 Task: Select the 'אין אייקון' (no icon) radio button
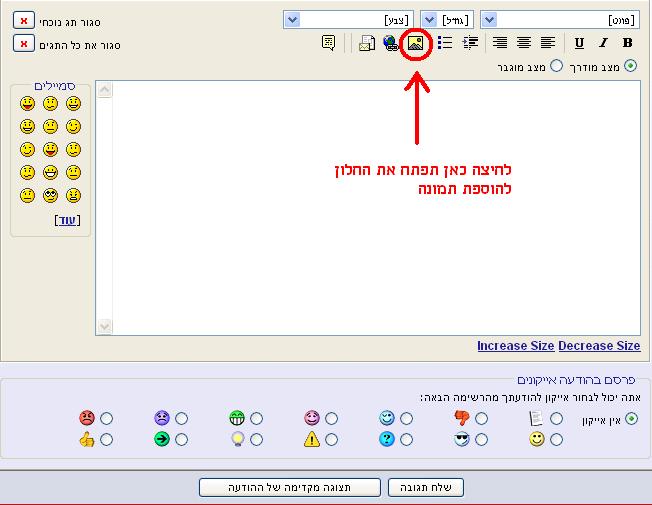[x=631, y=418]
